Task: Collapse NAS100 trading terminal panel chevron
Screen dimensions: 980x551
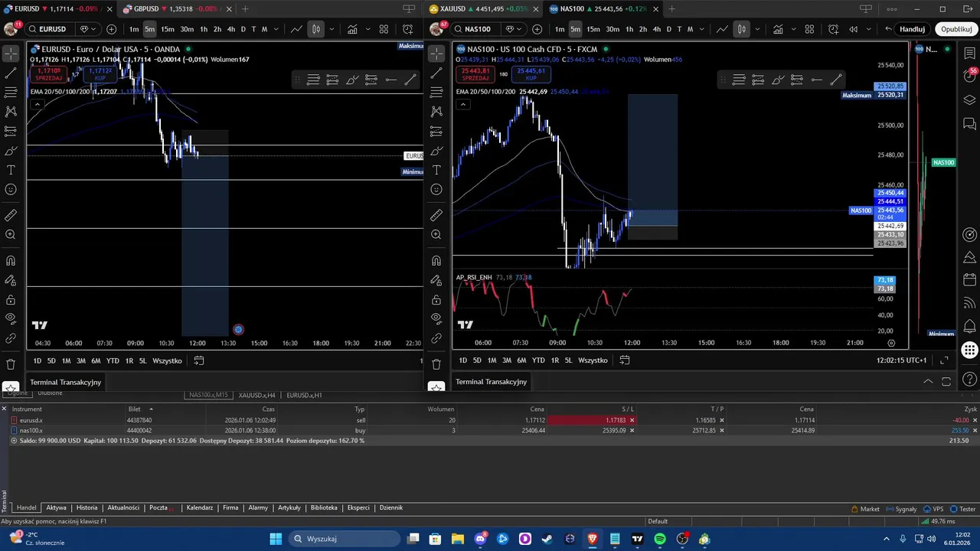Action: point(928,381)
